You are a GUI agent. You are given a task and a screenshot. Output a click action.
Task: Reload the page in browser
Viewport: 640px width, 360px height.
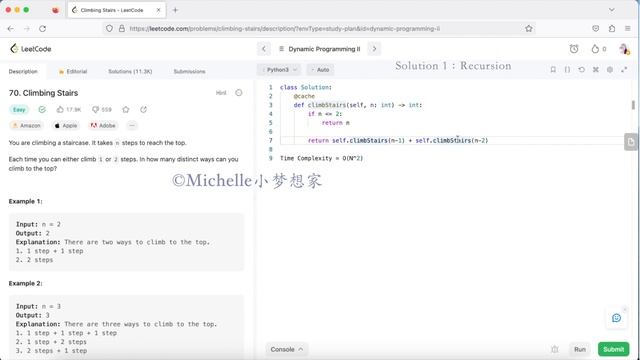(42, 29)
